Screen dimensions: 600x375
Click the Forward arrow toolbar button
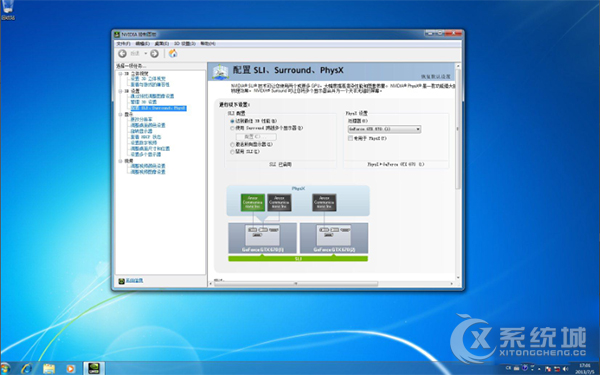pyautogui.click(x=154, y=54)
